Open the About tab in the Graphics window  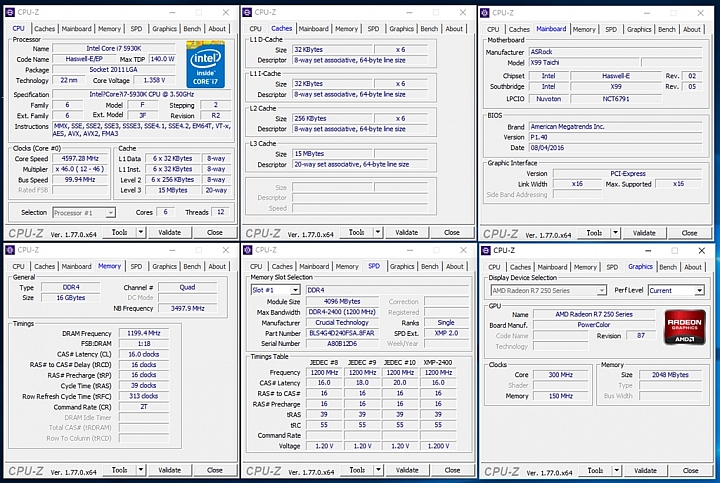coord(693,267)
